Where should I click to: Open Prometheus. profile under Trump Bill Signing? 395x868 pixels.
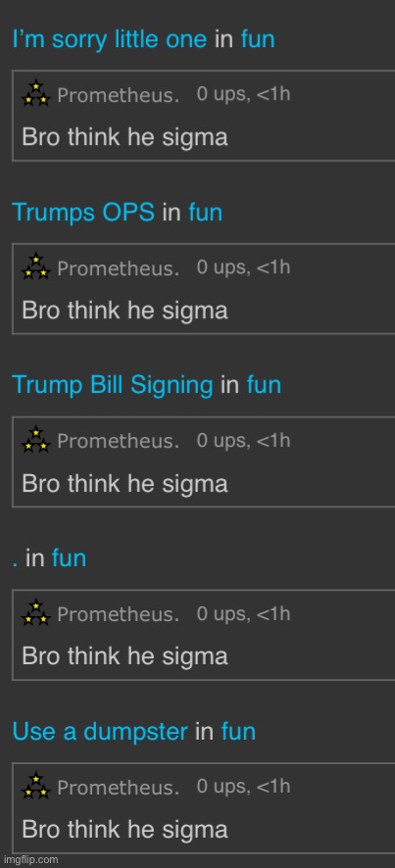click(x=118, y=441)
